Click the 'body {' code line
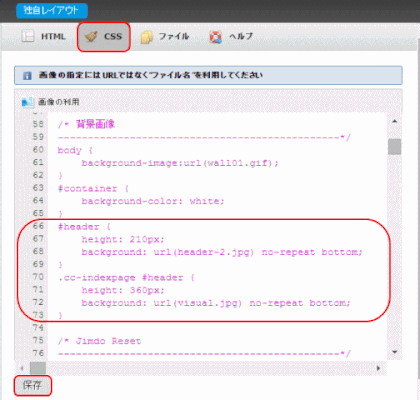 (x=75, y=150)
